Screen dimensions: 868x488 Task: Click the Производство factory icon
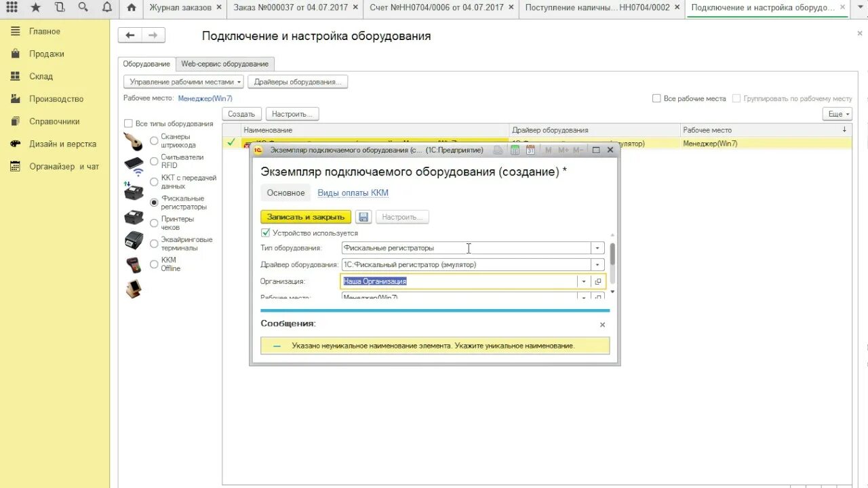[x=15, y=99]
